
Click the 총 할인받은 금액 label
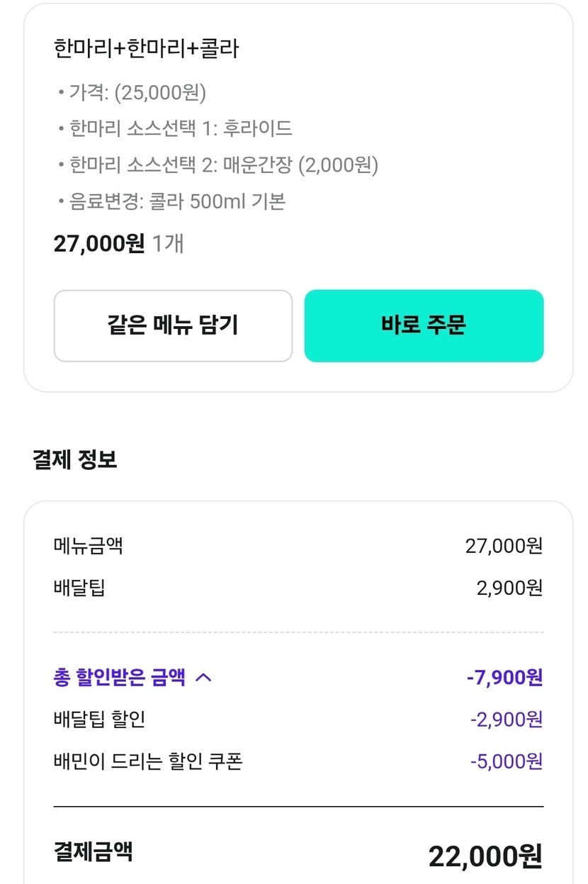tap(119, 678)
